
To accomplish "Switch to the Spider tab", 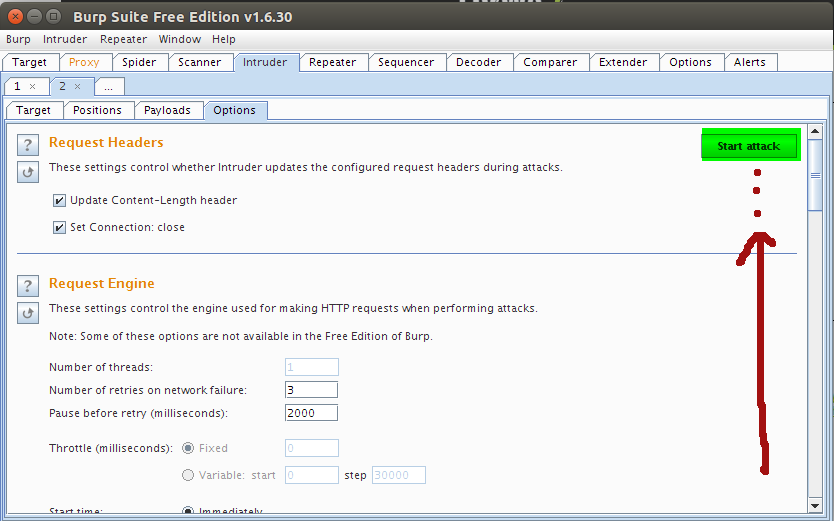I will pyautogui.click(x=139, y=62).
